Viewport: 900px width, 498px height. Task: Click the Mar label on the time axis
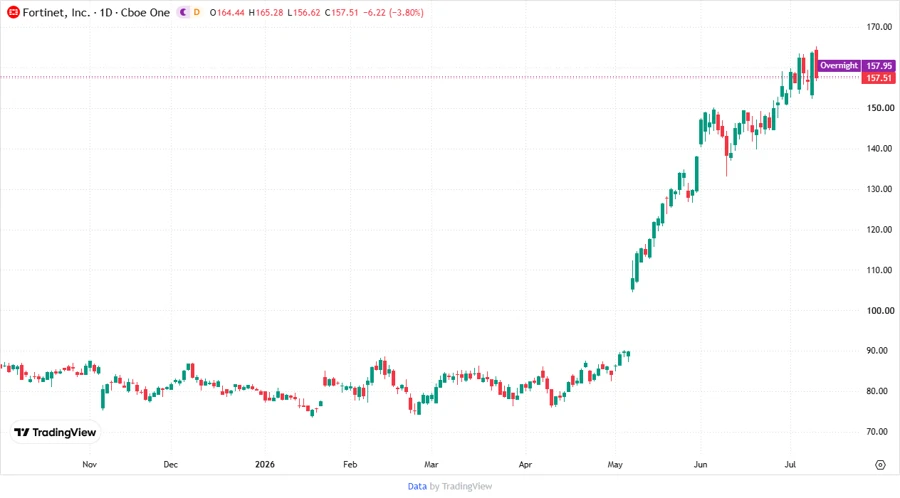(x=431, y=464)
